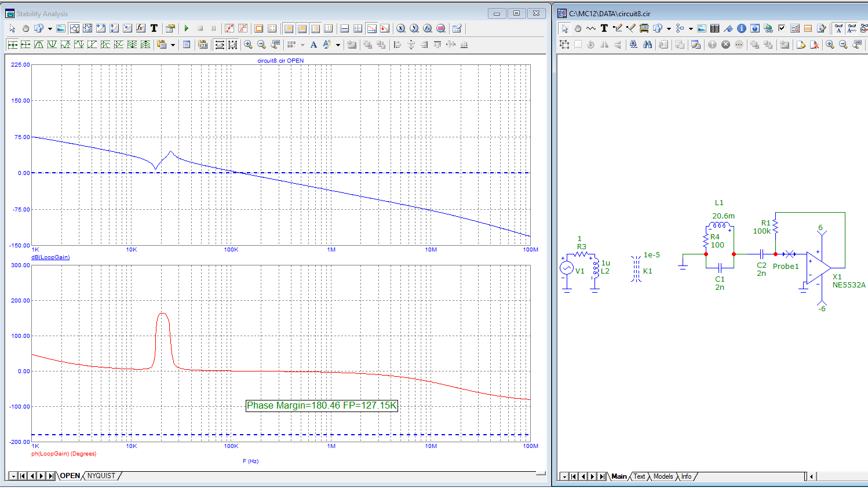Click the Phase Margin=180.46 tag box
The image size is (868, 488).
pos(322,406)
